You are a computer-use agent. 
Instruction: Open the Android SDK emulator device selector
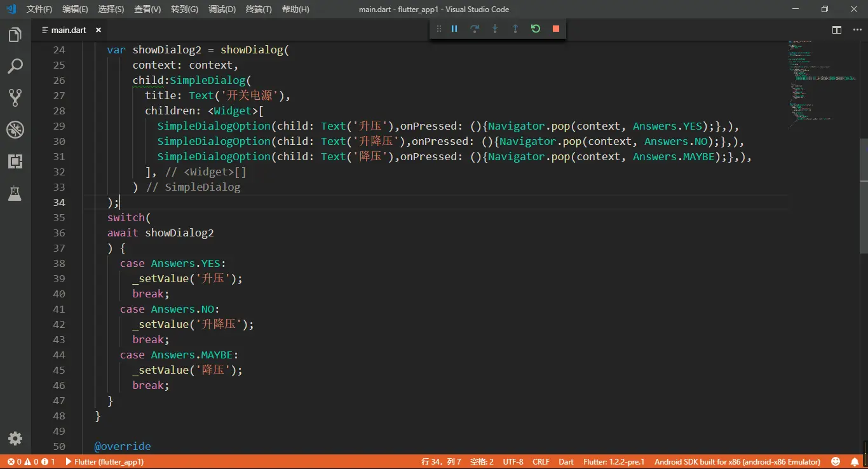click(x=737, y=462)
